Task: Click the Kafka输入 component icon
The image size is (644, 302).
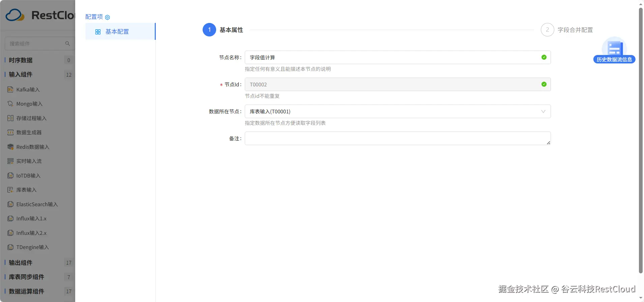Action: click(x=10, y=89)
